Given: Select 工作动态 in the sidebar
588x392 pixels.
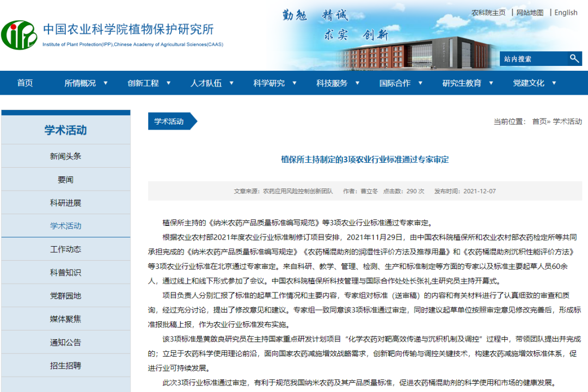Looking at the screenshot, I should (x=66, y=249).
